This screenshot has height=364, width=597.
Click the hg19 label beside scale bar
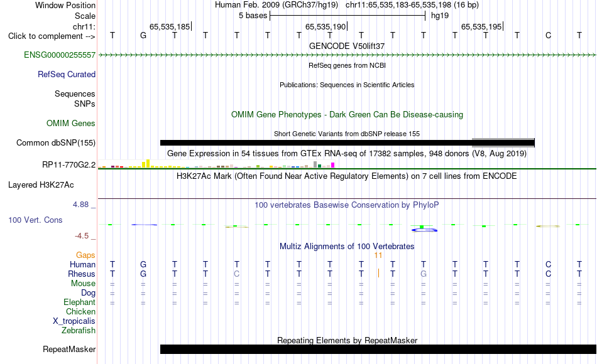coord(440,16)
